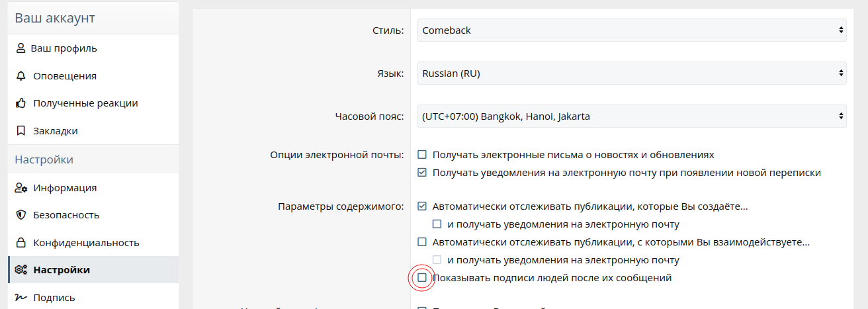Click the signature icon beside Подпись

click(21, 298)
